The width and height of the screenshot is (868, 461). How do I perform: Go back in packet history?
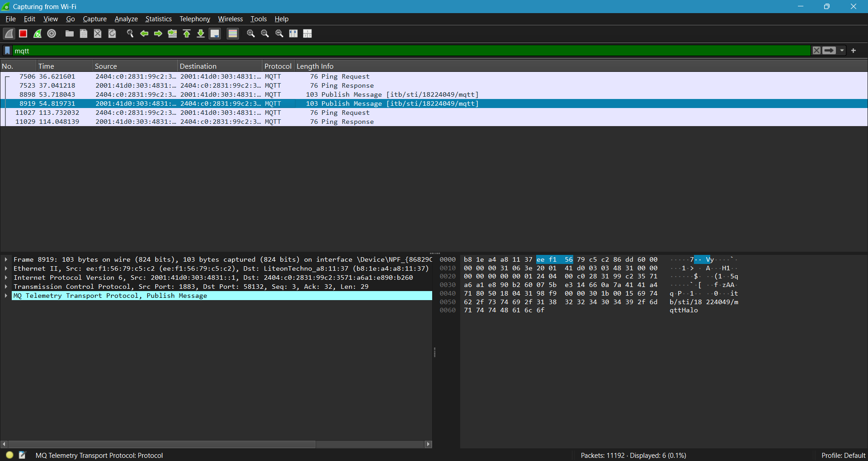coord(144,33)
